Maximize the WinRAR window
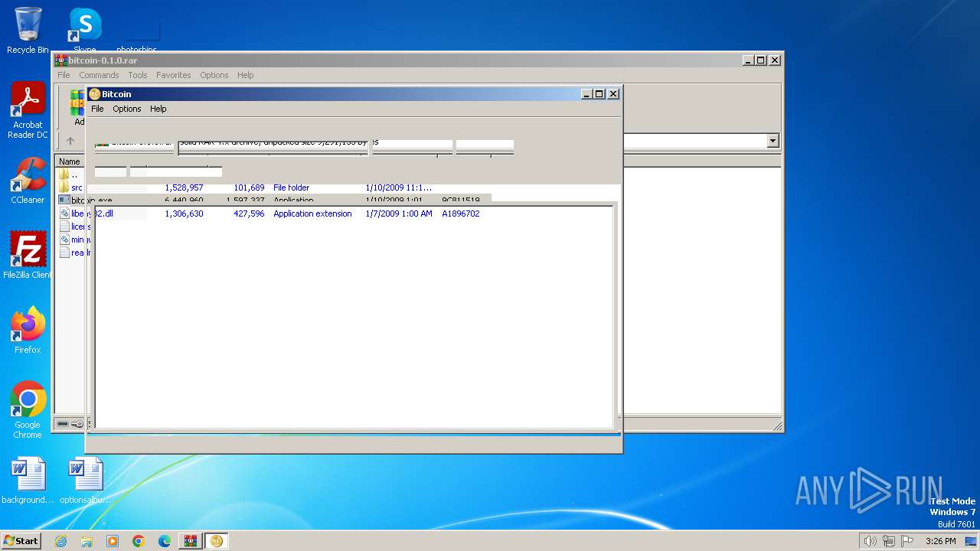 pos(760,60)
